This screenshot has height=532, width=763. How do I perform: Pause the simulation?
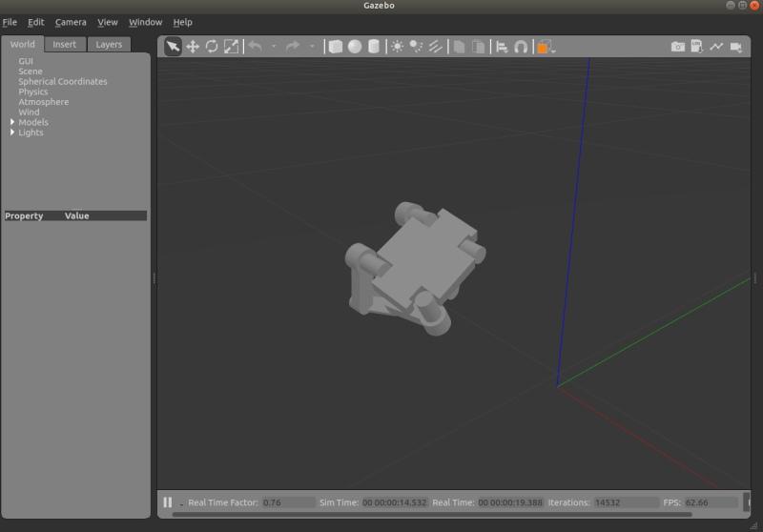pyautogui.click(x=168, y=502)
